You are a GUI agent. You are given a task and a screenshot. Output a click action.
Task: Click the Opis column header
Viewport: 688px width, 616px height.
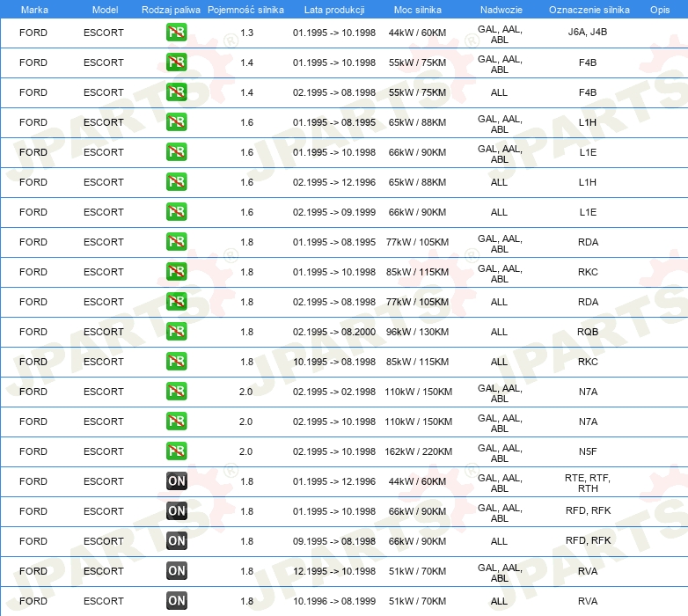pyautogui.click(x=660, y=10)
